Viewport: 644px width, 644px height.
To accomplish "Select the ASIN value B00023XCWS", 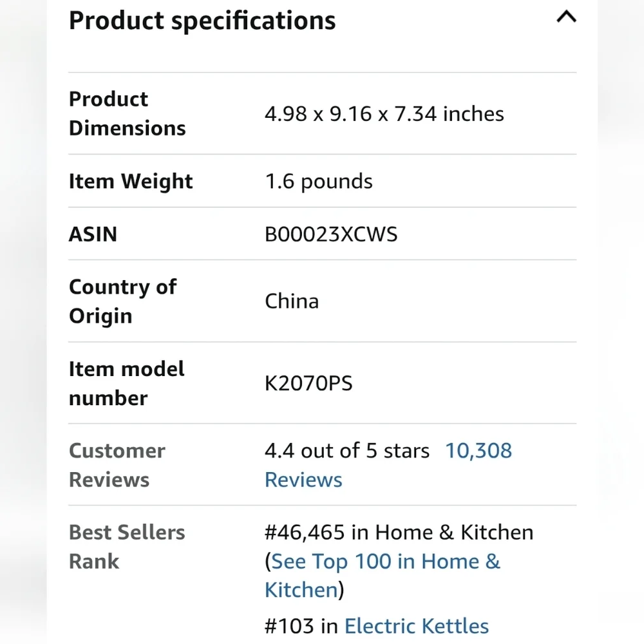I will click(x=331, y=234).
